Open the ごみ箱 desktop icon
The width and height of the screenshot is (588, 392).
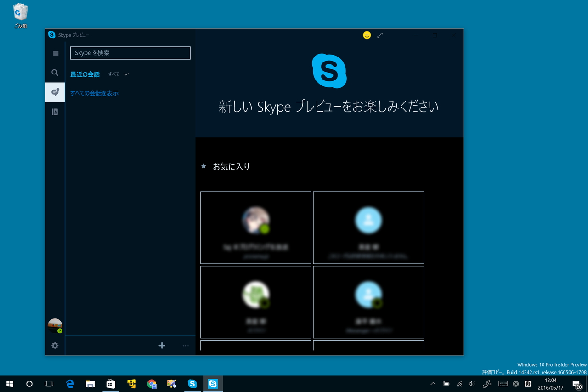pos(19,12)
